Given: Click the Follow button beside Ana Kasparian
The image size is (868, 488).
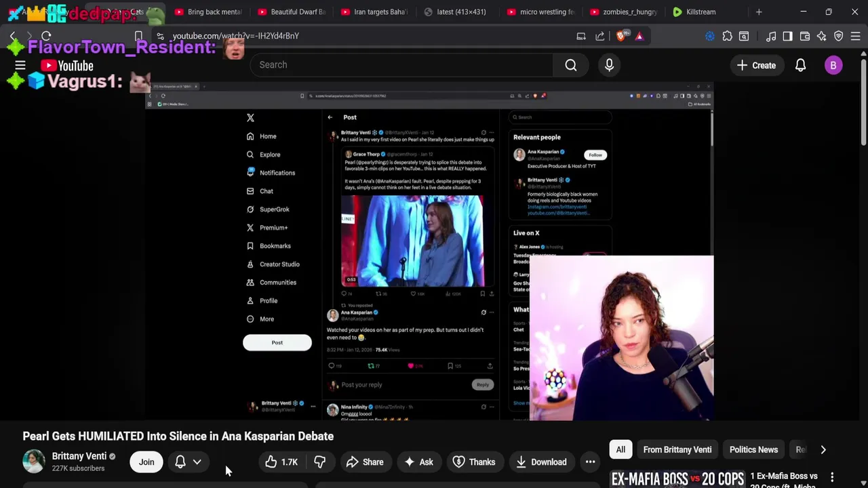Looking at the screenshot, I should [x=595, y=155].
